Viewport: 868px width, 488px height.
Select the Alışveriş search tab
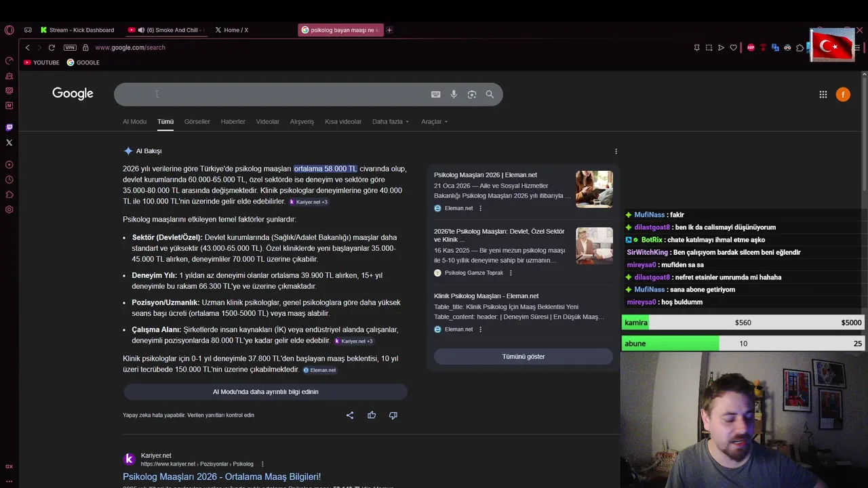click(x=302, y=122)
